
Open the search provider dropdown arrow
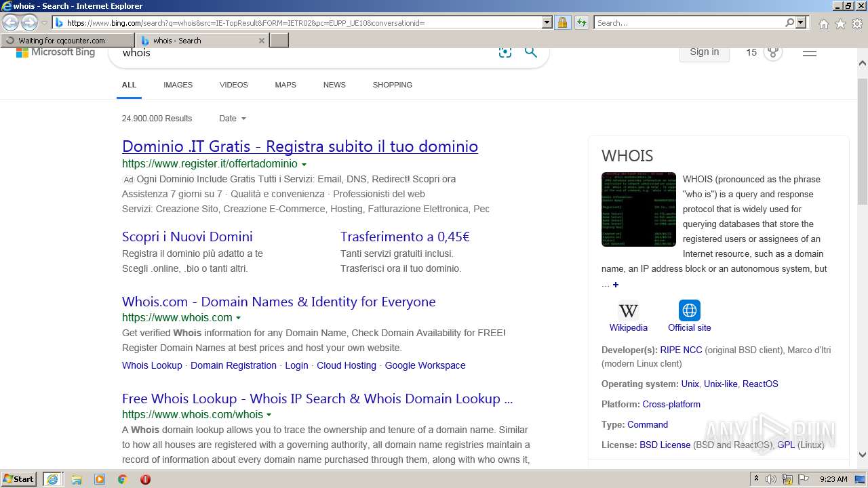[x=801, y=22]
